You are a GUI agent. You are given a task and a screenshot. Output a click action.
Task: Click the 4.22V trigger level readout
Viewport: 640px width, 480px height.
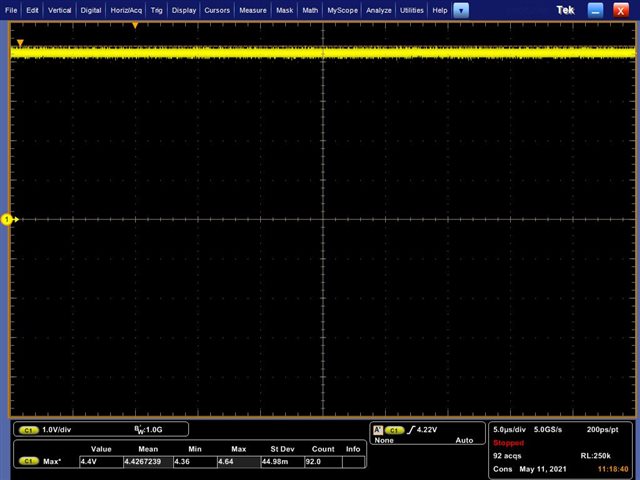[x=427, y=430]
